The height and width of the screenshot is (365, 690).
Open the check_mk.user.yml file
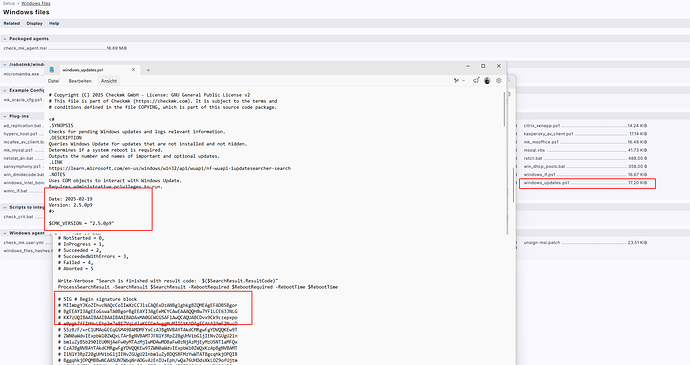(x=24, y=243)
